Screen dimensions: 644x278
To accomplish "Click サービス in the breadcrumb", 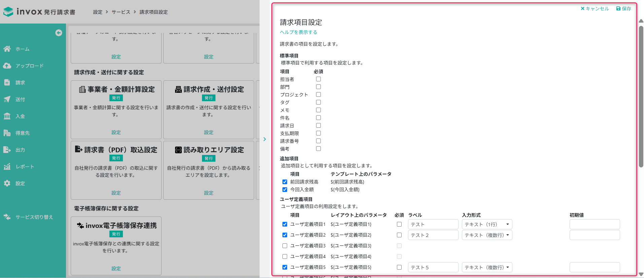I will coord(121,12).
